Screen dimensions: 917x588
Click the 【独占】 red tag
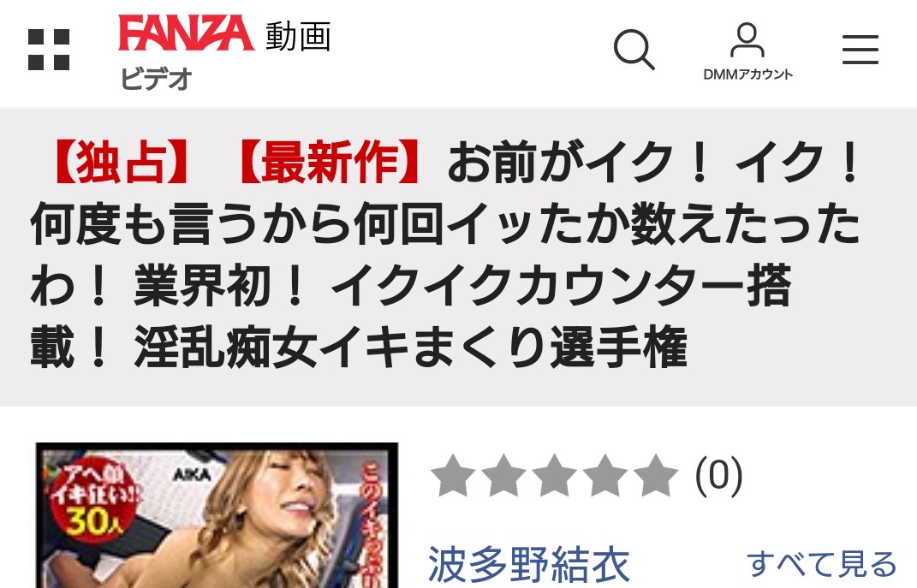122,162
